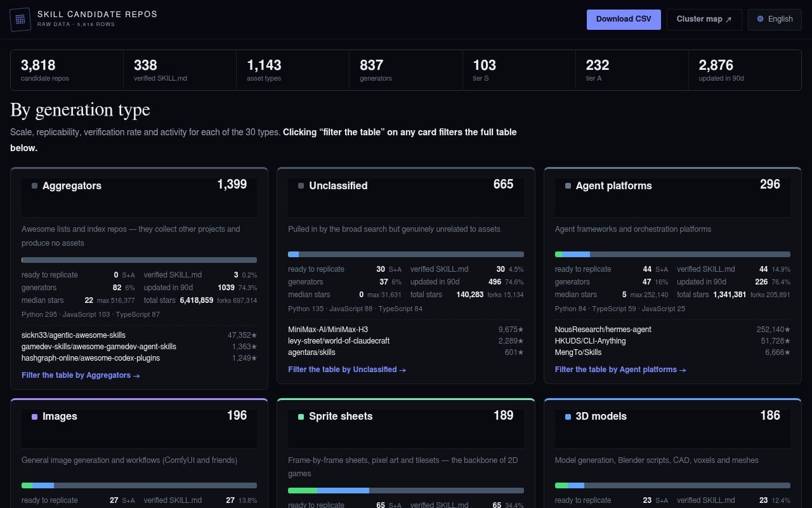812x508 pixels.
Task: Click the 1,143 asset types stat
Action: [293, 70]
